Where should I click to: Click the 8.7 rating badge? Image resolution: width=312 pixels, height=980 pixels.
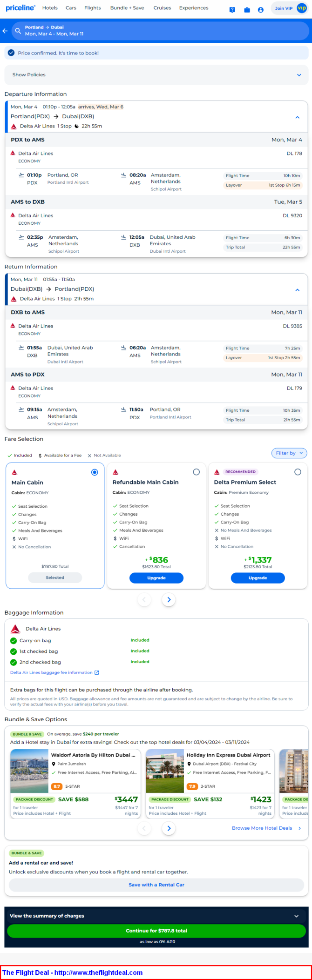(57, 786)
